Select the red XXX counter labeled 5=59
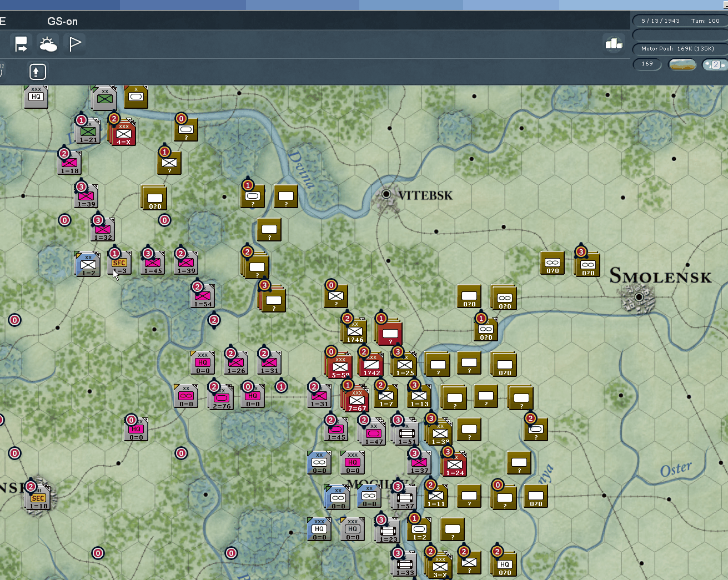728x580 pixels. [x=340, y=366]
